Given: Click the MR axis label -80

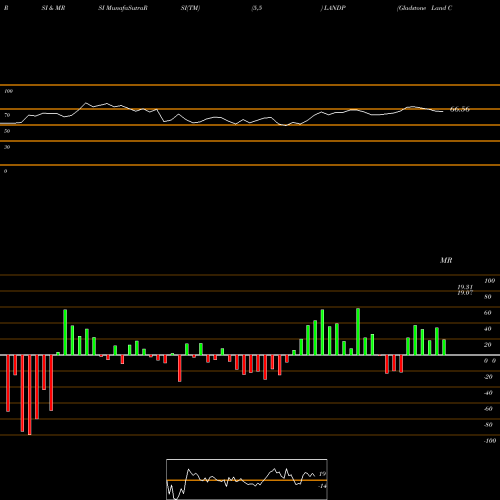Looking at the screenshot, I should [488, 425].
